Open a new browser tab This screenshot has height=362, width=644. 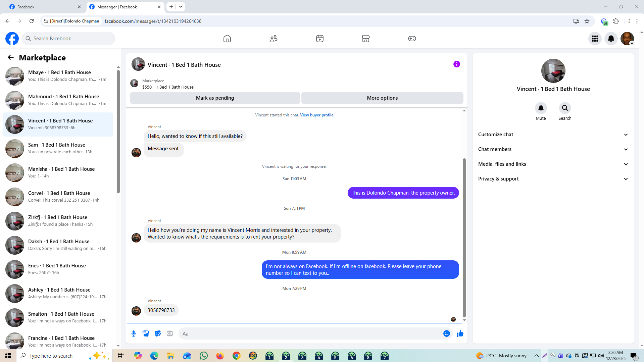[171, 7]
